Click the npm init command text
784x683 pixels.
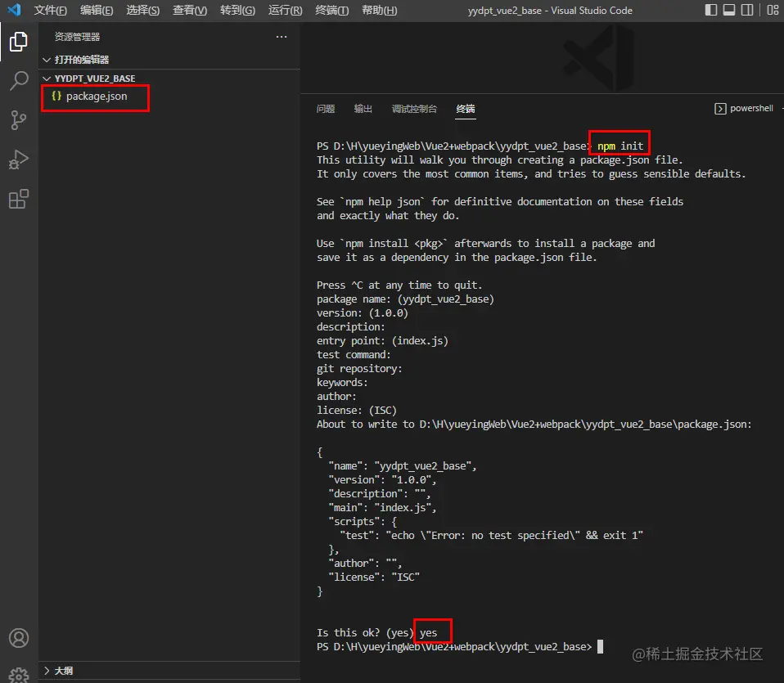(x=620, y=146)
